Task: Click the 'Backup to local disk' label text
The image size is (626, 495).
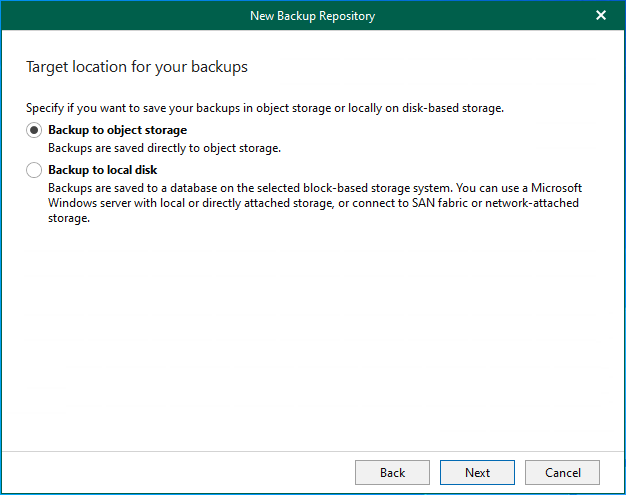Action: pyautogui.click(x=102, y=170)
